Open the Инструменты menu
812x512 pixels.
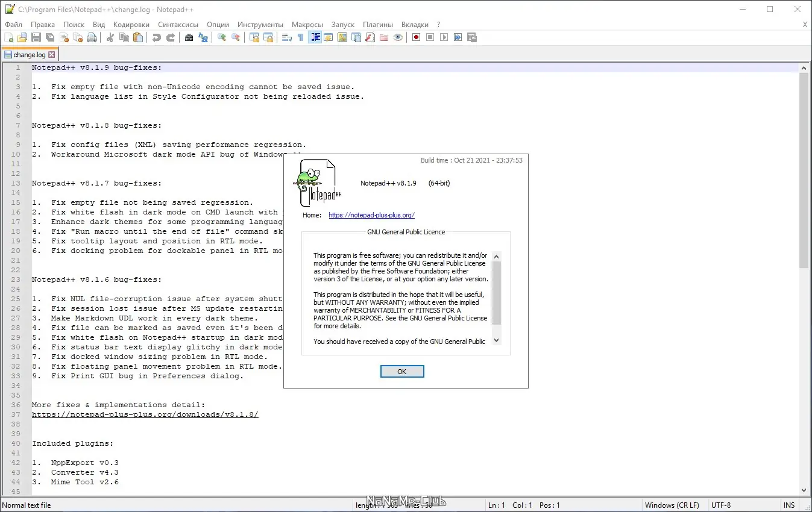[260, 25]
